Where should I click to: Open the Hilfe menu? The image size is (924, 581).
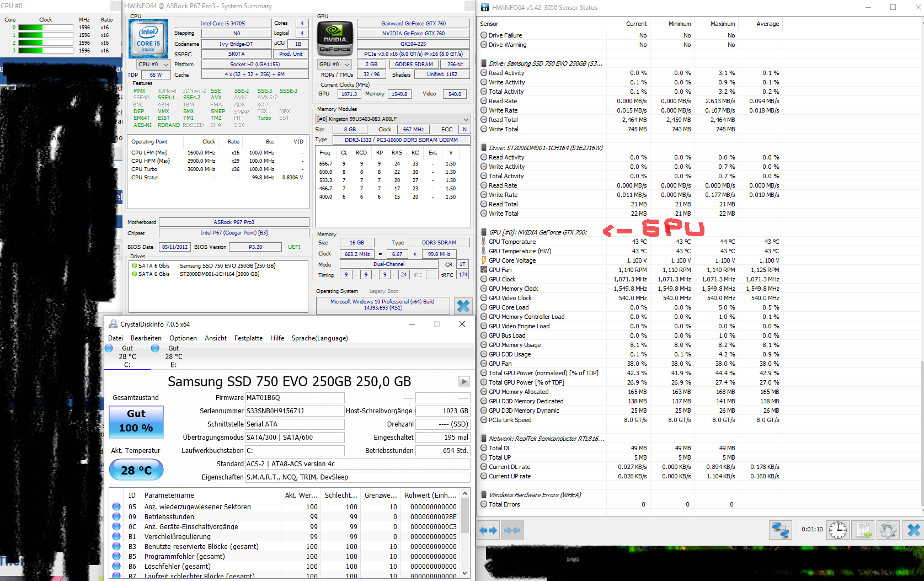(277, 338)
